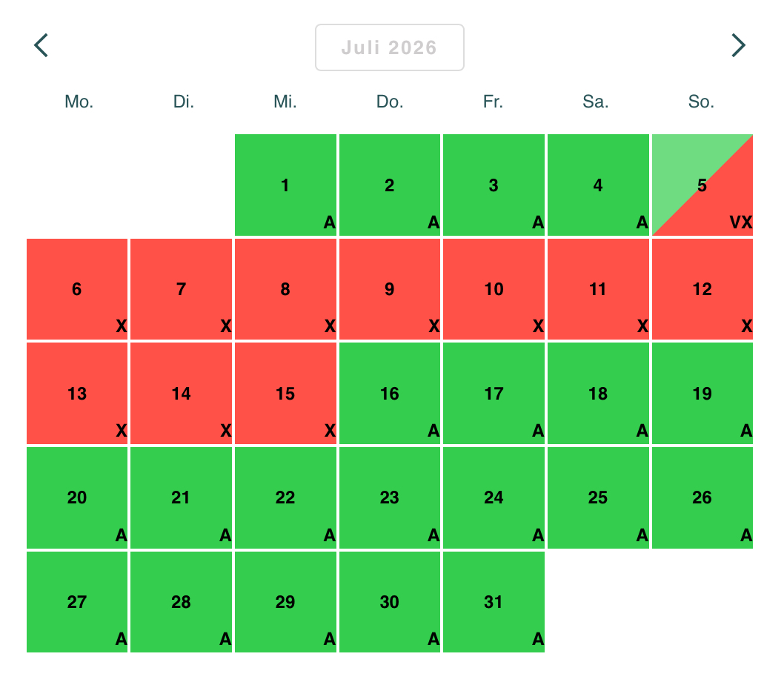
Task: Open the Juli 2026 month picker
Action: [390, 47]
